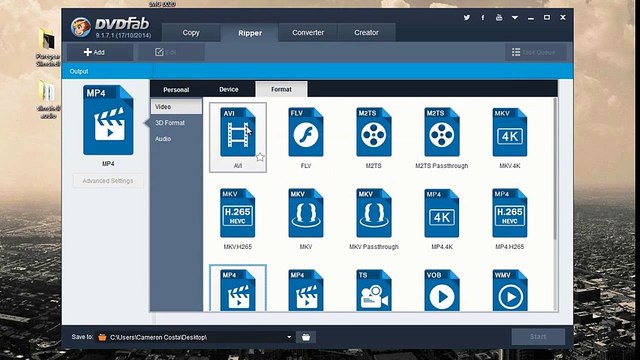The image size is (640, 360).
Task: Choose the MP4.4K format
Action: click(442, 213)
